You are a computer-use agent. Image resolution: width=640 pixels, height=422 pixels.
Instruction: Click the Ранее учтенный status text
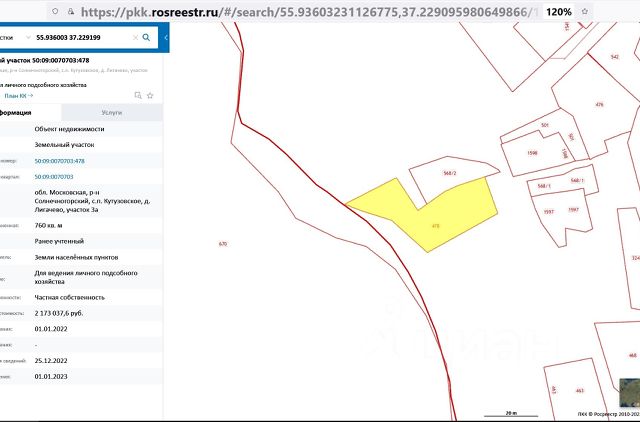[59, 241]
